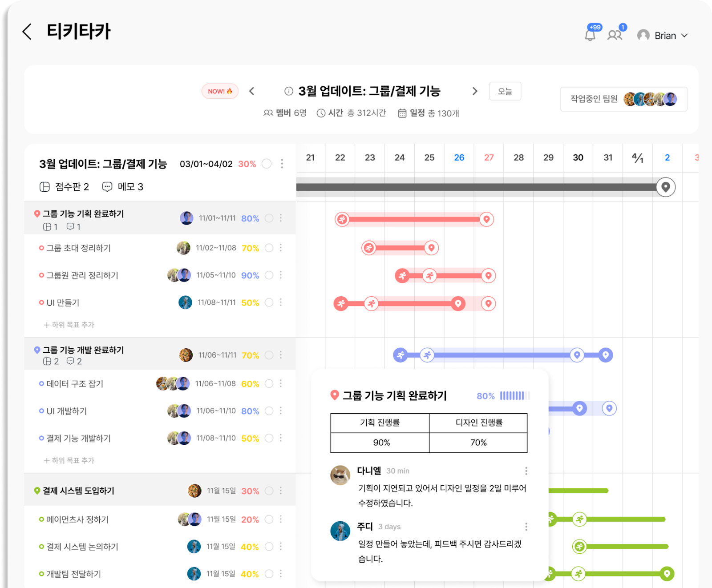Click comment icon under 그룹 기능 기획 완료하기

(x=70, y=227)
